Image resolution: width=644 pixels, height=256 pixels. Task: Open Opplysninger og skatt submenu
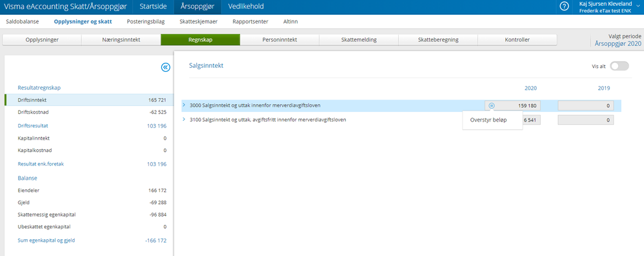(83, 21)
